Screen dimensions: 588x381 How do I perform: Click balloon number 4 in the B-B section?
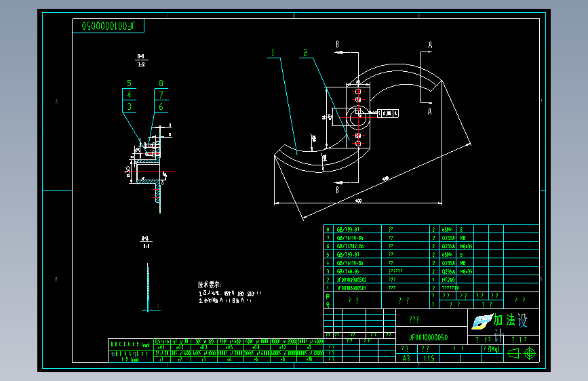(x=129, y=95)
